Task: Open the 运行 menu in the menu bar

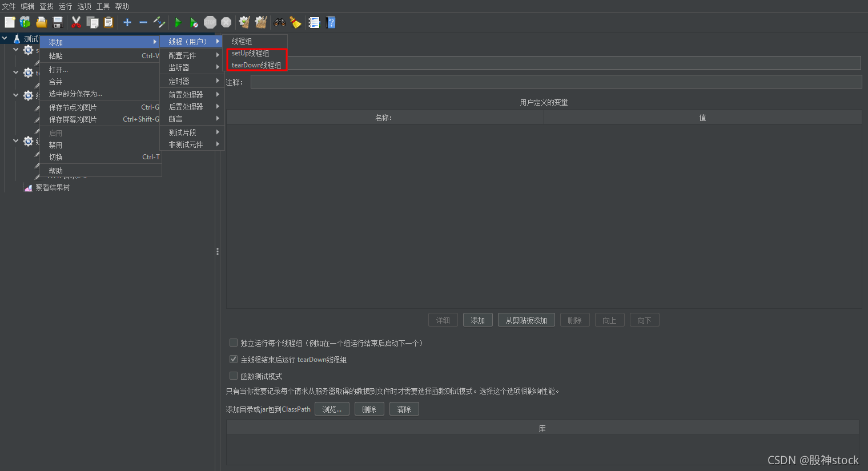Action: 65,6
